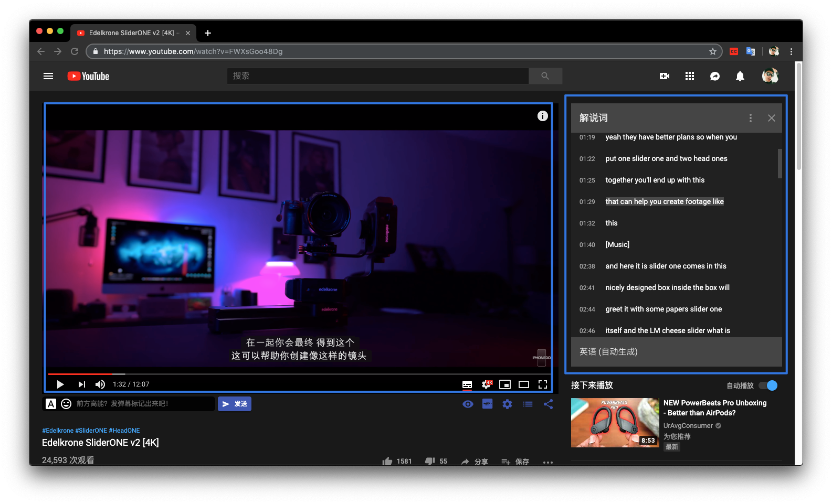832x504 pixels.
Task: Open the danmaku comment panel icon
Action: 488,404
